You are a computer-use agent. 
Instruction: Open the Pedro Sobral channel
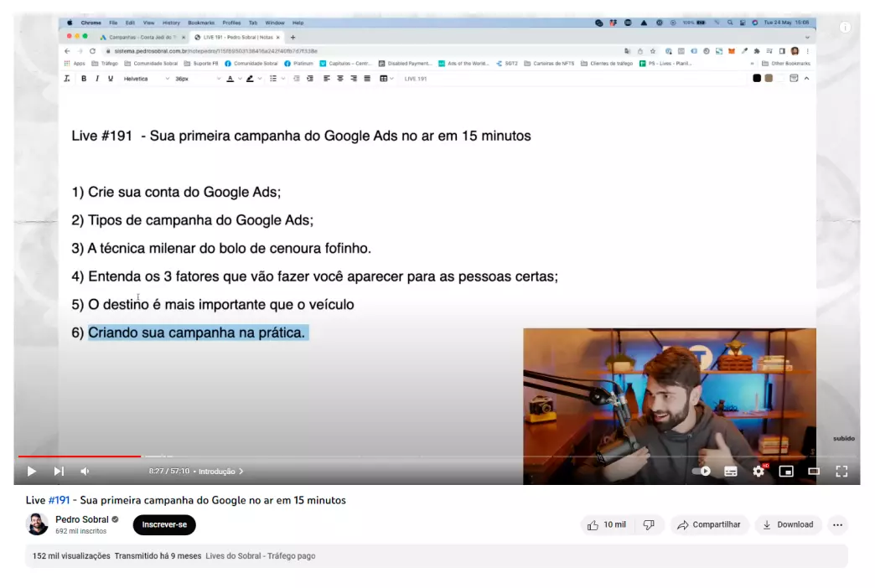(x=82, y=519)
